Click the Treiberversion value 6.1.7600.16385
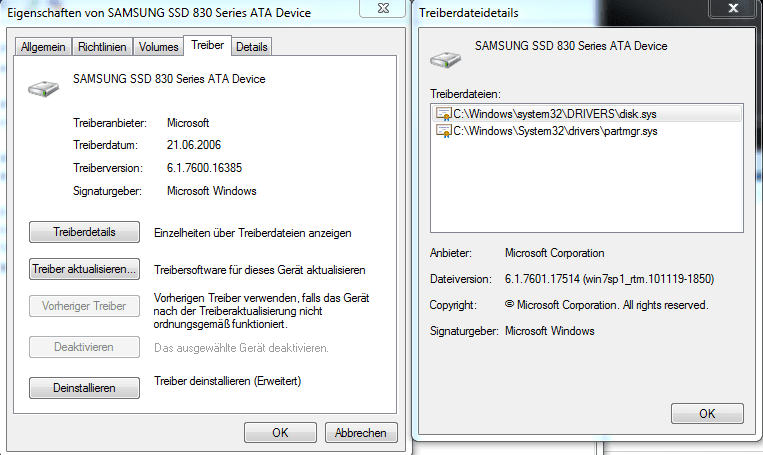Screen dimensions: 763x455 click(x=204, y=168)
